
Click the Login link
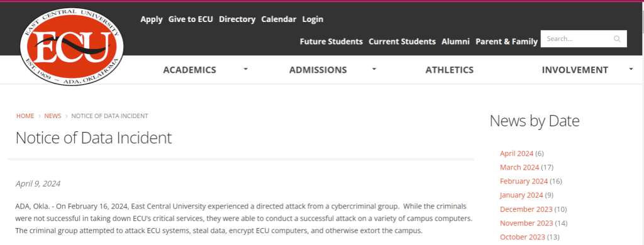[313, 19]
